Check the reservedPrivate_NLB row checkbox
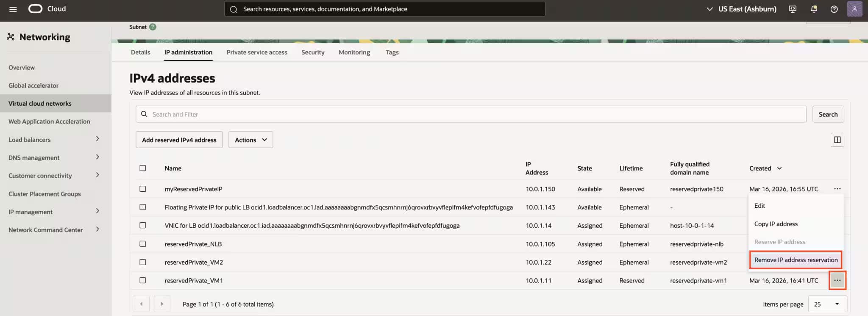The width and height of the screenshot is (868, 316). [x=143, y=244]
